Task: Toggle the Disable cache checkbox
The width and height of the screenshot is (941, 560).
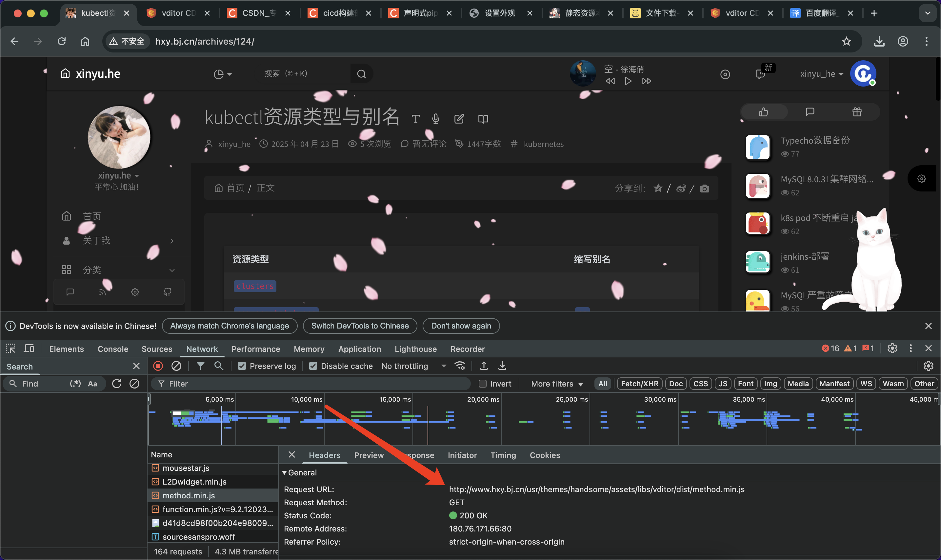Action: tap(313, 366)
